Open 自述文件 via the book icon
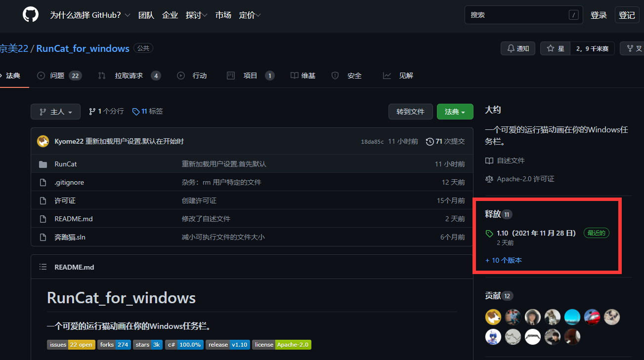Viewport: 644px width, 360px height. click(x=489, y=160)
